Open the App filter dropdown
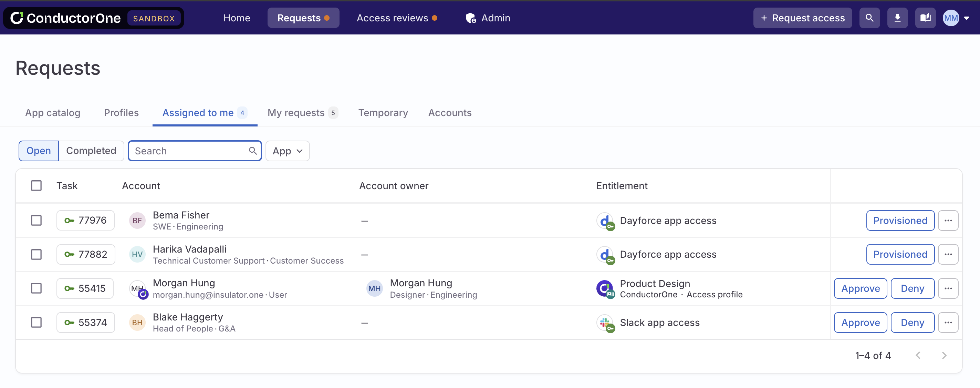 click(x=287, y=151)
